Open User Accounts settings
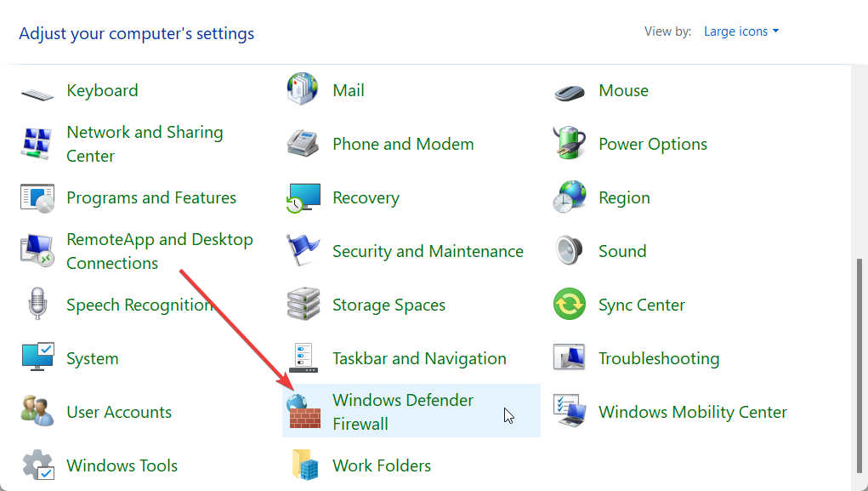This screenshot has height=491, width=868. [x=118, y=412]
